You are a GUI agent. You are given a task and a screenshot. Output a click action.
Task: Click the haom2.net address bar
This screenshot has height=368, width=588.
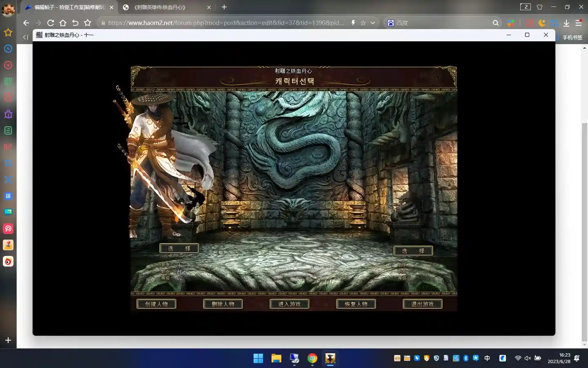click(226, 23)
